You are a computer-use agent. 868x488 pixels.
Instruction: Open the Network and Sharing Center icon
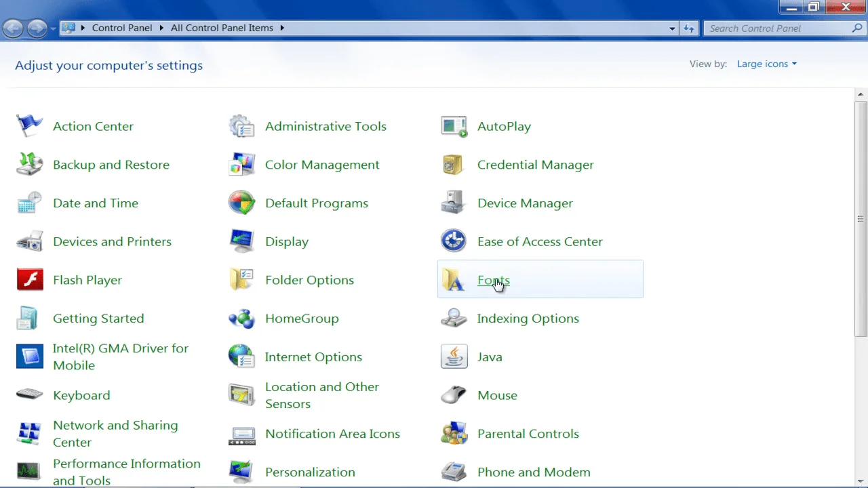coord(30,433)
